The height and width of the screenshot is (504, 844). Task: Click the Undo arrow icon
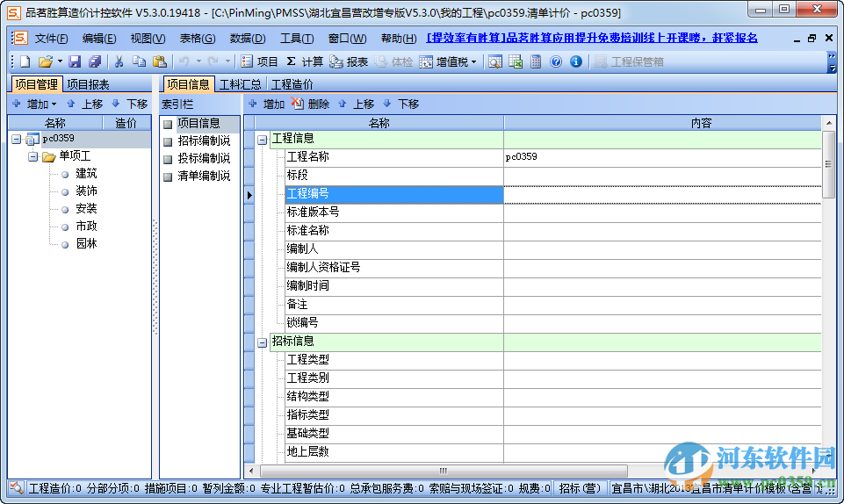pos(184,61)
